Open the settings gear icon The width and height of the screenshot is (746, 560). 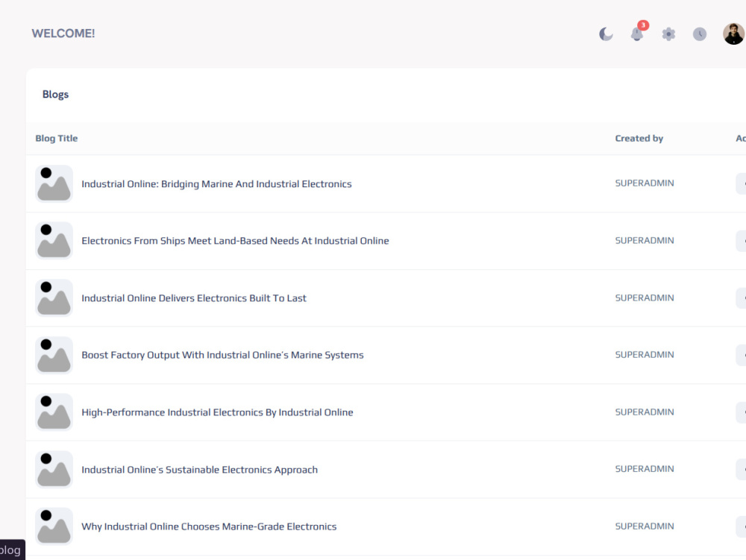coord(668,34)
